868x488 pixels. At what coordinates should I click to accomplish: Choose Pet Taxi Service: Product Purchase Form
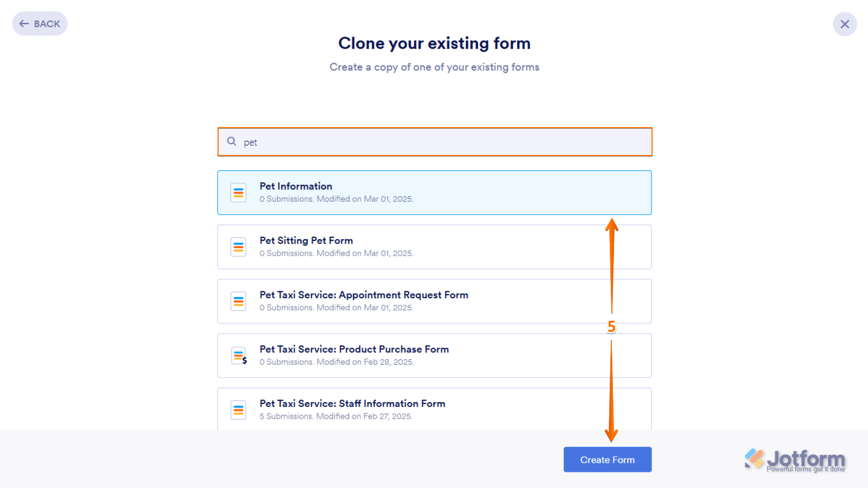(434, 356)
